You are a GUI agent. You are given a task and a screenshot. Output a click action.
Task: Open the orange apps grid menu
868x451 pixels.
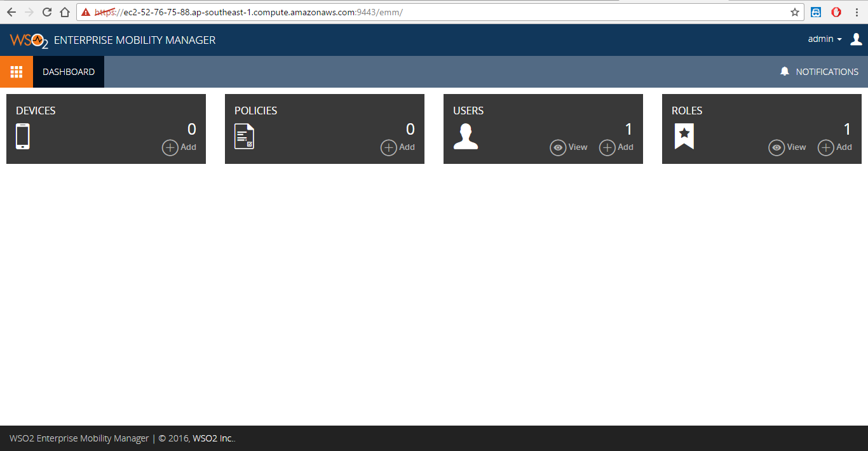(x=16, y=71)
